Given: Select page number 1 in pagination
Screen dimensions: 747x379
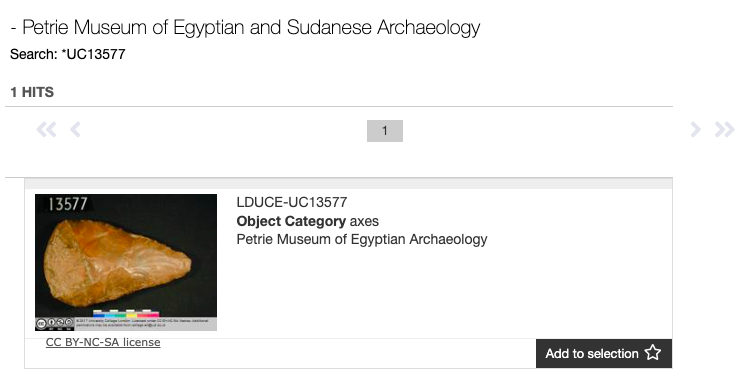Looking at the screenshot, I should coord(385,131).
